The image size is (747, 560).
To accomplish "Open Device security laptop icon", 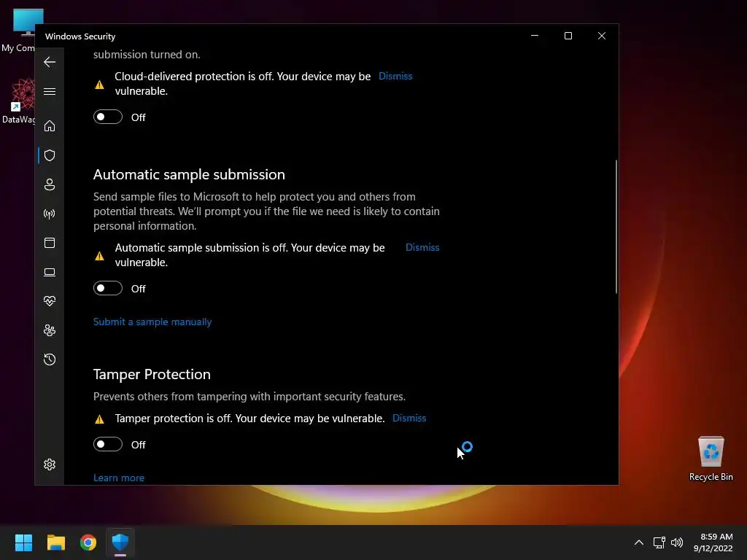I will point(50,272).
